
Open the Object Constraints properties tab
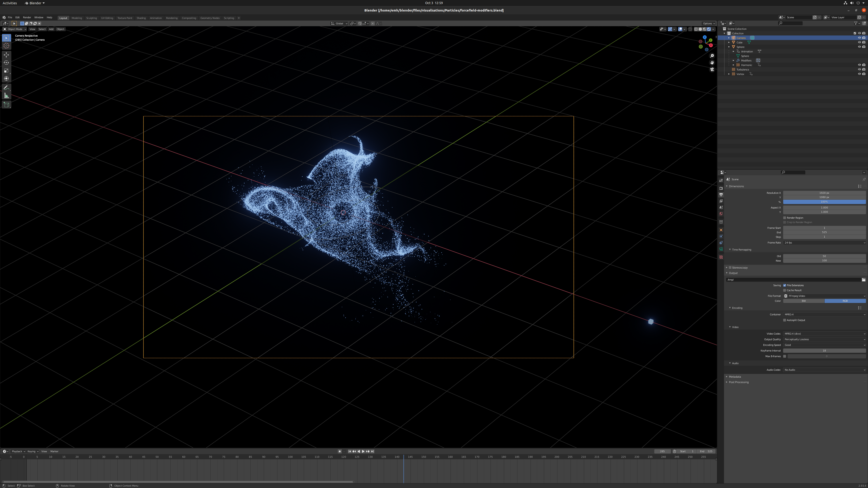721,243
